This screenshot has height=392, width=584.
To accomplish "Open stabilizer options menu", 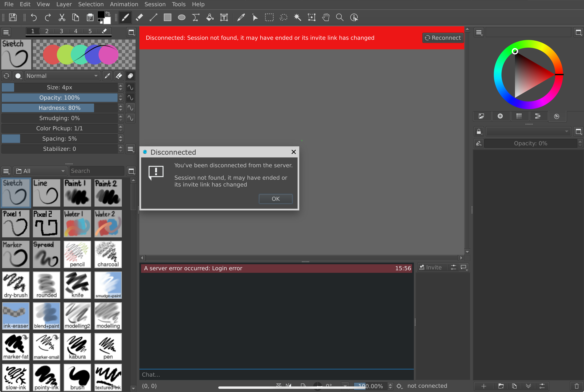I will (130, 149).
